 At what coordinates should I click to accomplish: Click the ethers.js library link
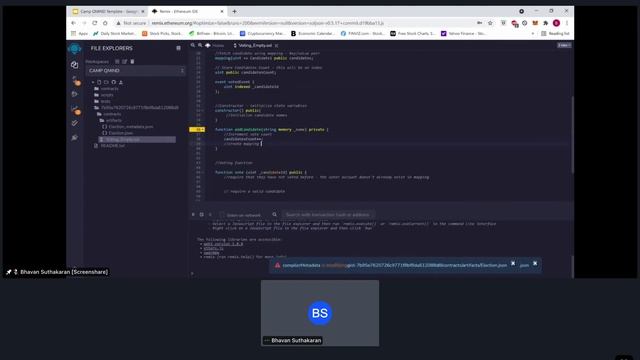[x=213, y=248]
